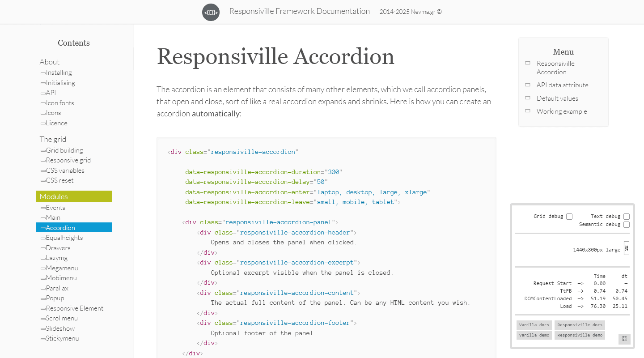This screenshot has height=358, width=644.
Task: Click the 'Request Start' timing row label
Action: click(x=552, y=283)
